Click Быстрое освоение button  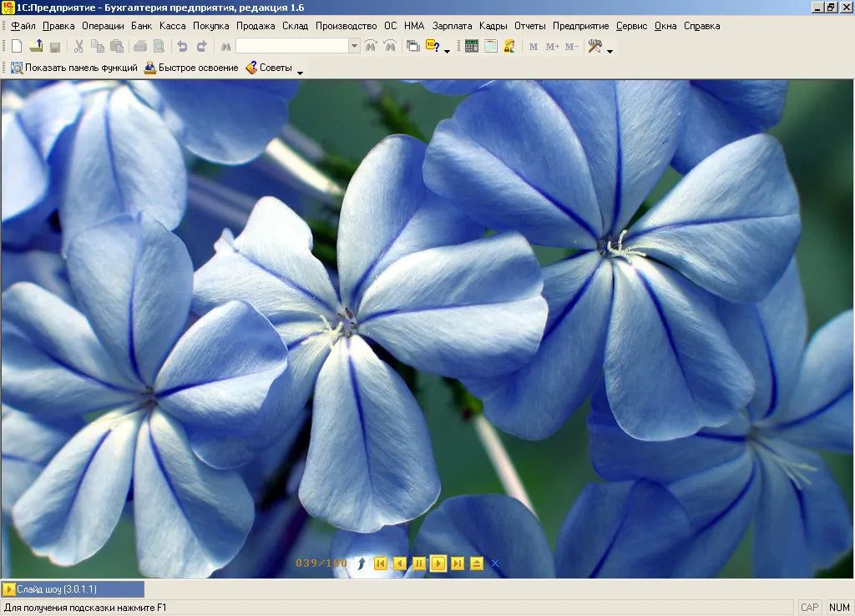pos(191,68)
